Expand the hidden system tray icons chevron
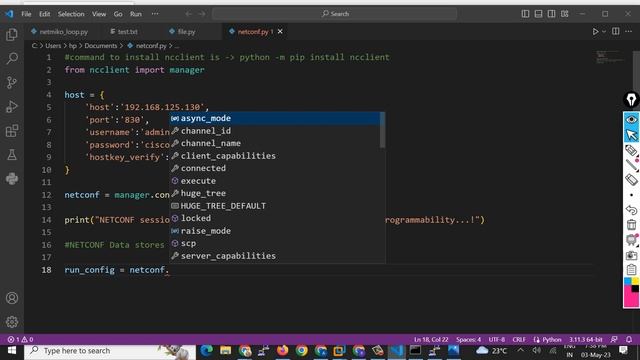640x360 pixels. (x=520, y=350)
